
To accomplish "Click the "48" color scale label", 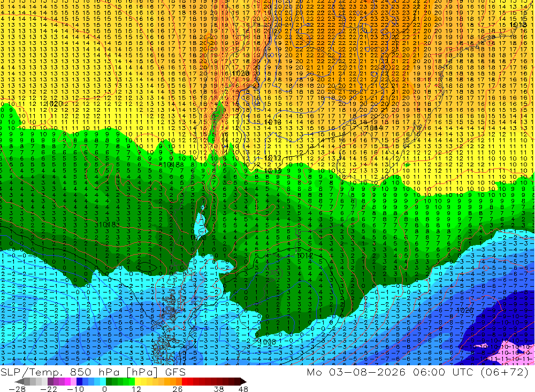I will point(243,389).
